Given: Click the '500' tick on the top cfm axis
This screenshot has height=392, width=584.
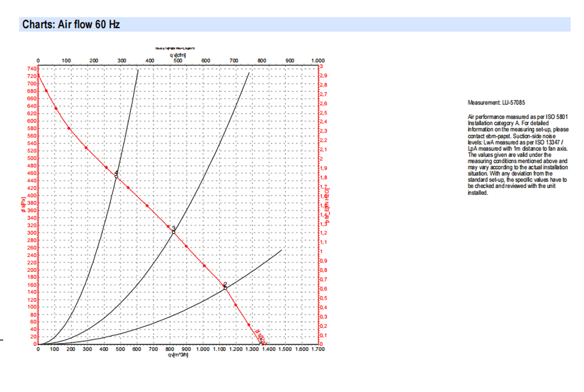Looking at the screenshot, I should (x=178, y=61).
